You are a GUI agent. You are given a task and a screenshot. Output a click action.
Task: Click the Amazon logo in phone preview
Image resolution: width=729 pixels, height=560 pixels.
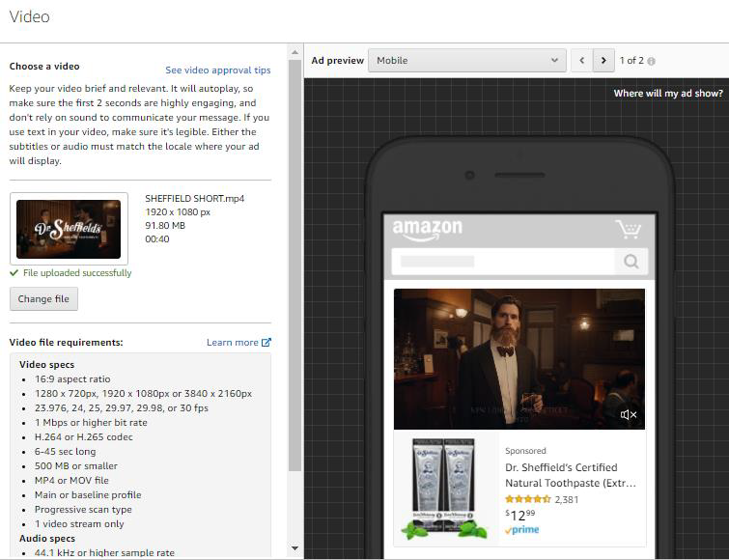click(428, 229)
